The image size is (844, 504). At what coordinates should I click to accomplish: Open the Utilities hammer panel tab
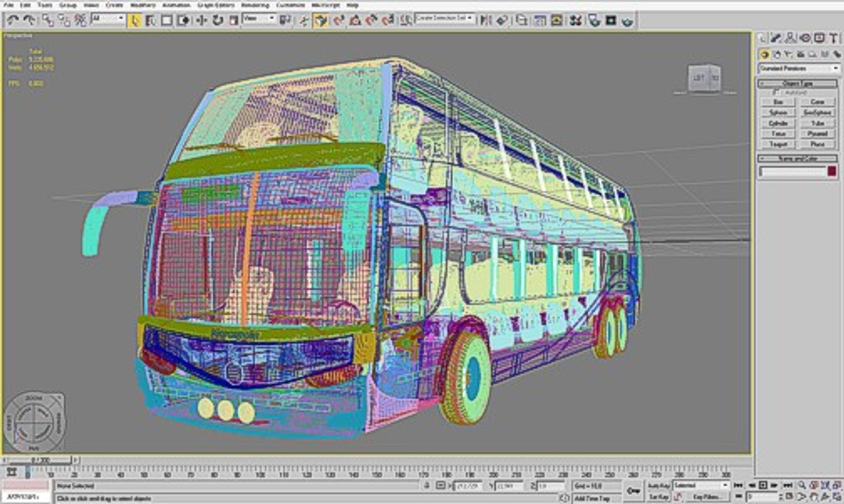(x=833, y=38)
